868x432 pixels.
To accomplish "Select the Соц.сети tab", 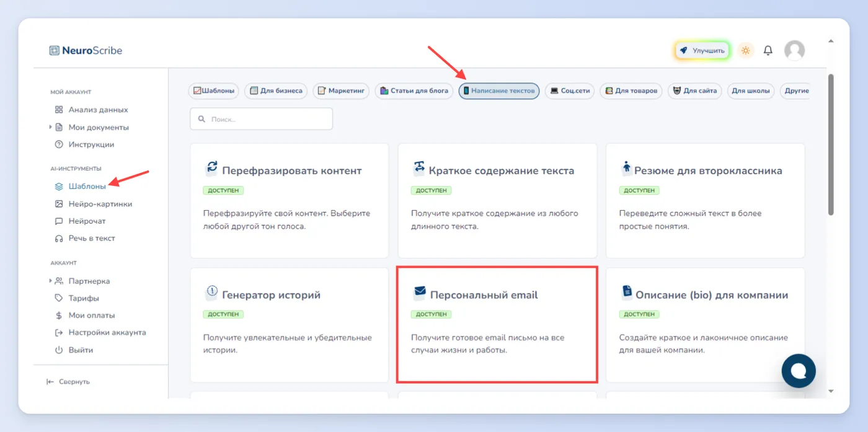I will 570,91.
